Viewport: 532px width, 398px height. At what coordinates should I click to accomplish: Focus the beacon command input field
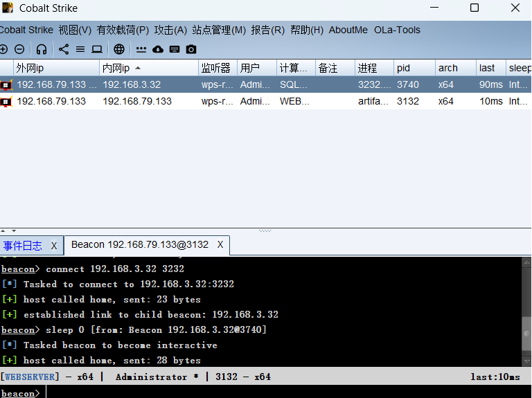(x=288, y=392)
